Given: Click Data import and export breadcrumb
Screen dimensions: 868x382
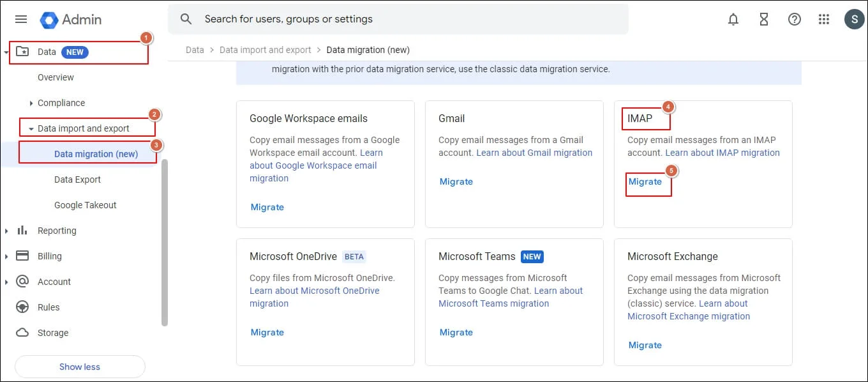Looking at the screenshot, I should click(266, 50).
